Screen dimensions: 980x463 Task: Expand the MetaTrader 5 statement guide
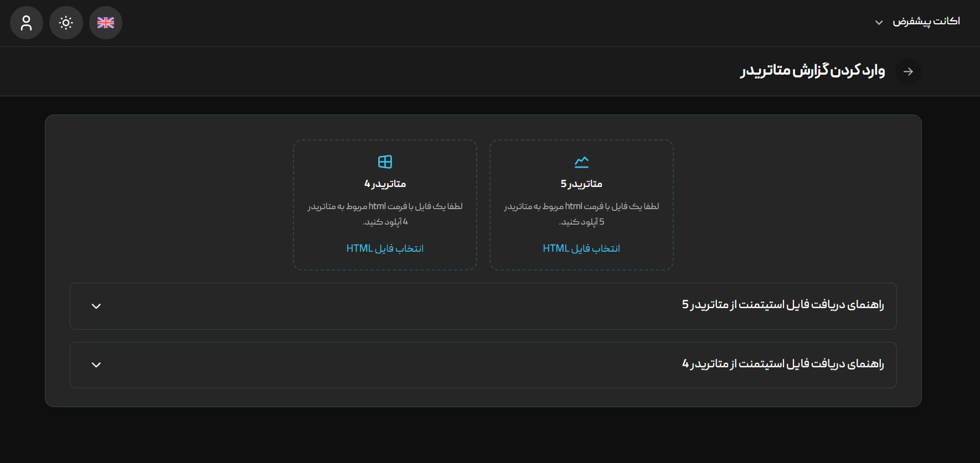point(483,306)
